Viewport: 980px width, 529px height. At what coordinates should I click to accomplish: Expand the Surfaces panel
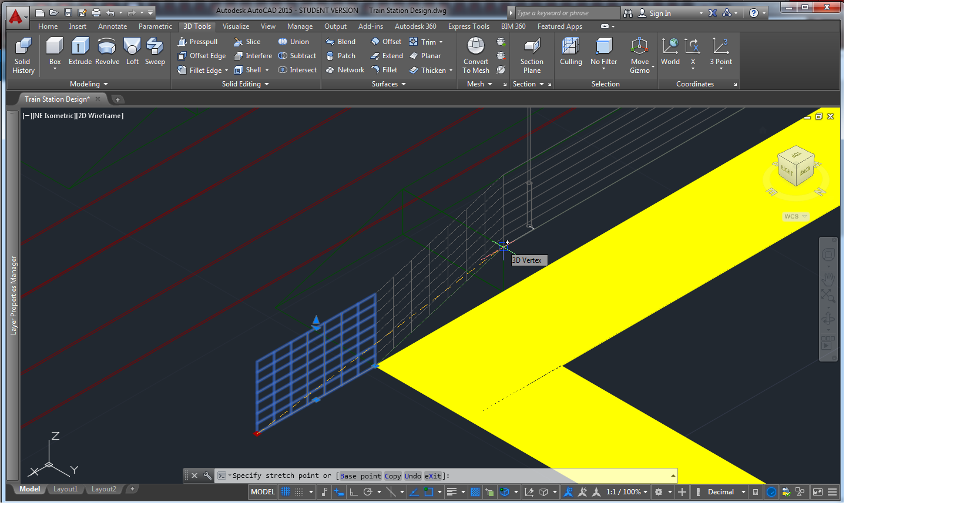(389, 84)
